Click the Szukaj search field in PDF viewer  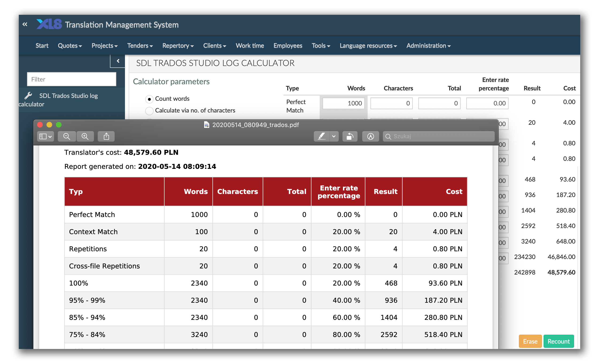click(x=439, y=137)
